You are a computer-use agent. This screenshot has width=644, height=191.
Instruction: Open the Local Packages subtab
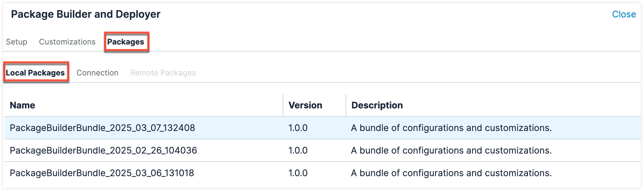click(x=35, y=73)
